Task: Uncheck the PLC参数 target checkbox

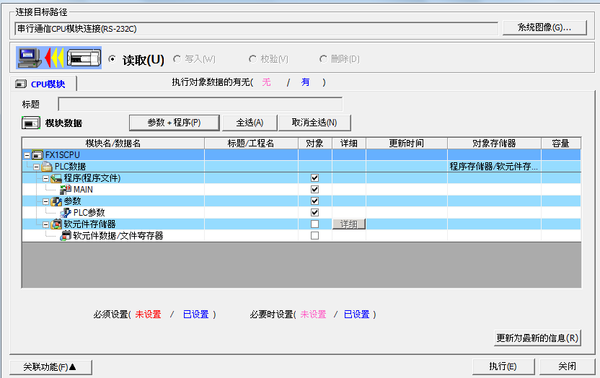Action: 315,212
